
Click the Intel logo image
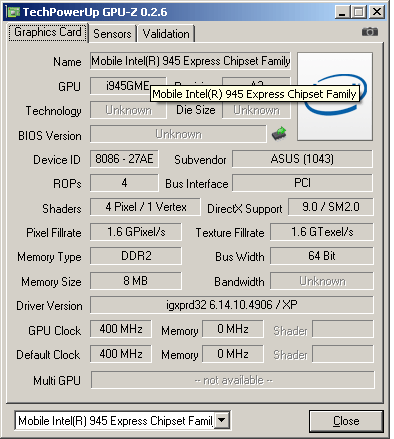click(335, 96)
